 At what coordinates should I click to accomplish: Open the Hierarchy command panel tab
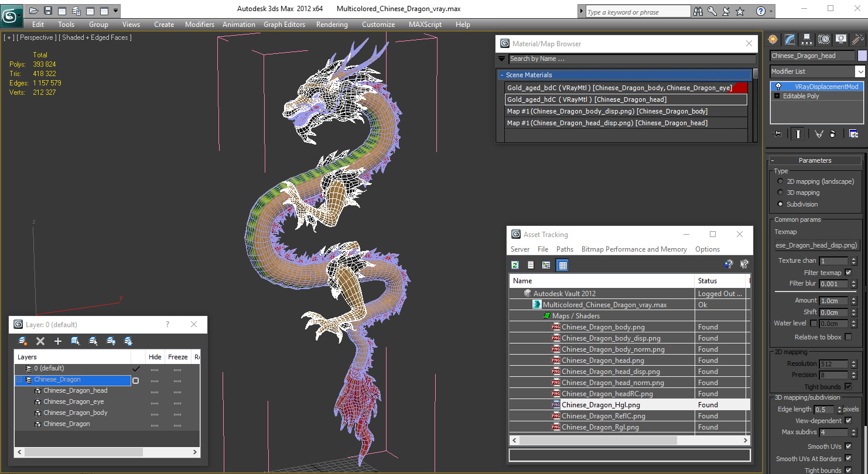tap(807, 39)
